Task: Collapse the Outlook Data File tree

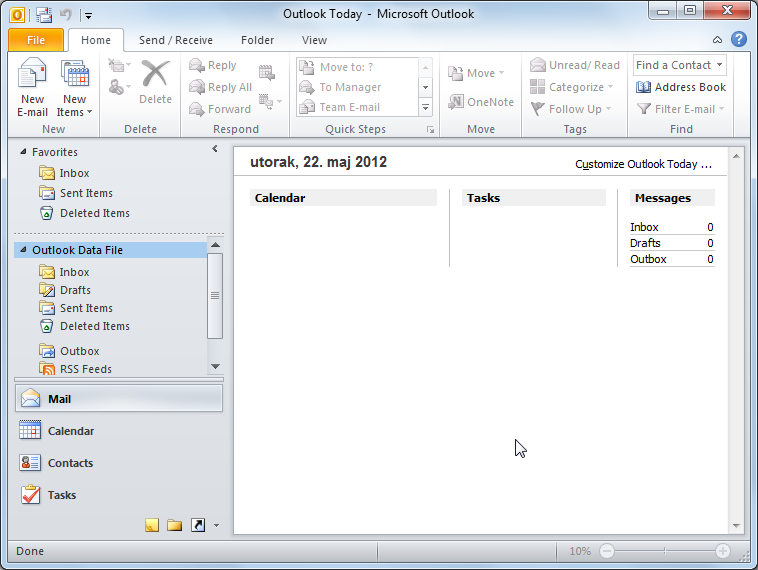Action: tap(23, 250)
